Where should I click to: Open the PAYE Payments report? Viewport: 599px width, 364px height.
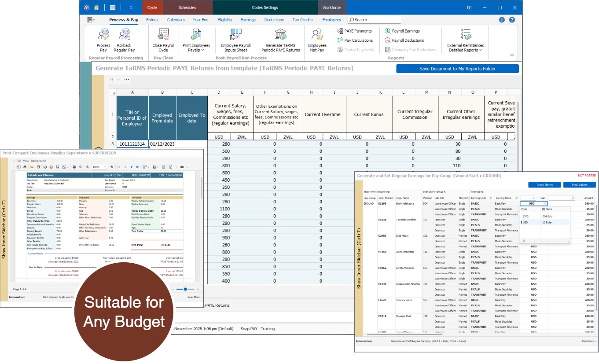pyautogui.click(x=354, y=31)
